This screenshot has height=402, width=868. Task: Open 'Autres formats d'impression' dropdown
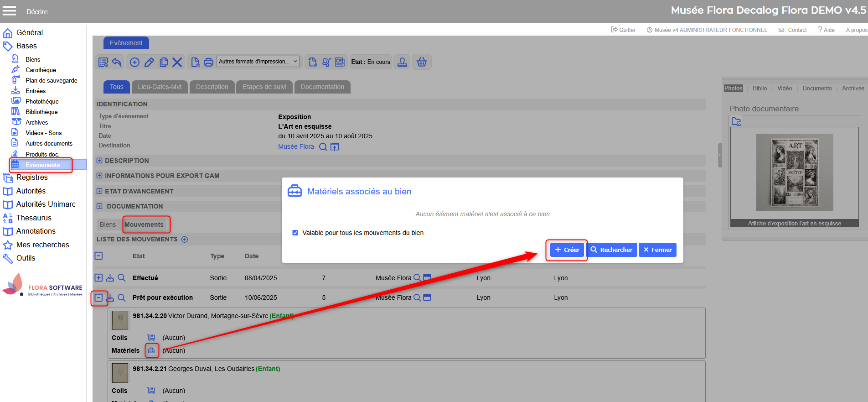pyautogui.click(x=258, y=62)
